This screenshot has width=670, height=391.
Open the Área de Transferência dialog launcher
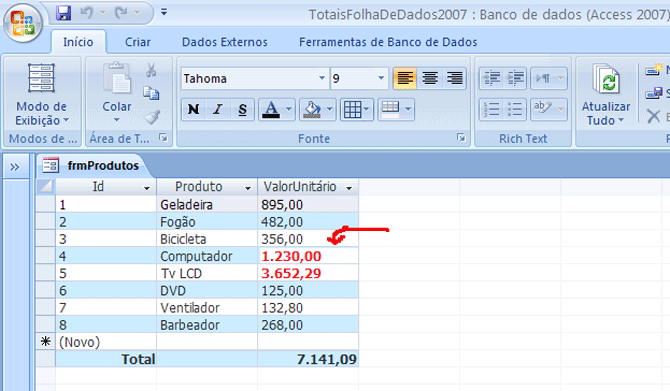pyautogui.click(x=163, y=138)
